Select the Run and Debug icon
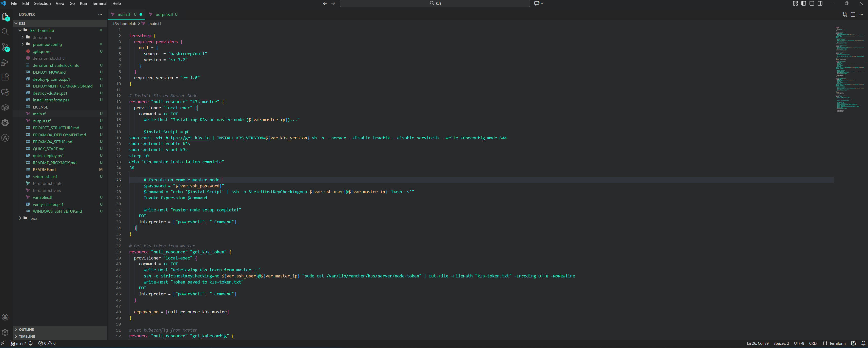 5,62
